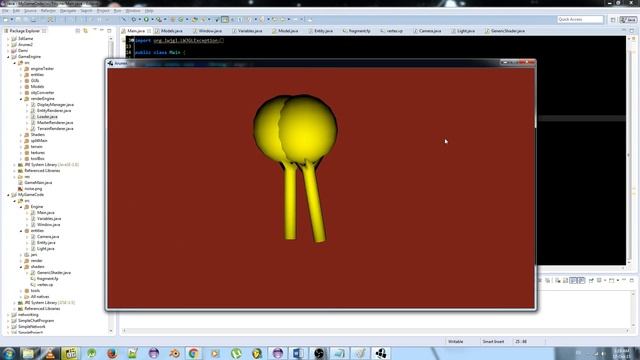Select fragment.fp in the shaders package
This screenshot has width=640, height=360.
pos(47,279)
